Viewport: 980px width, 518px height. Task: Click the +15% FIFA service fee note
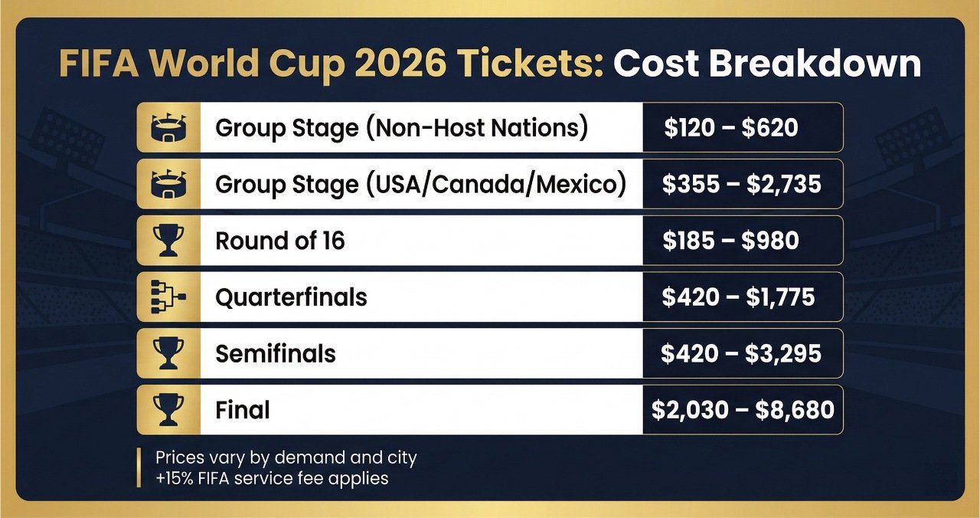click(x=272, y=479)
